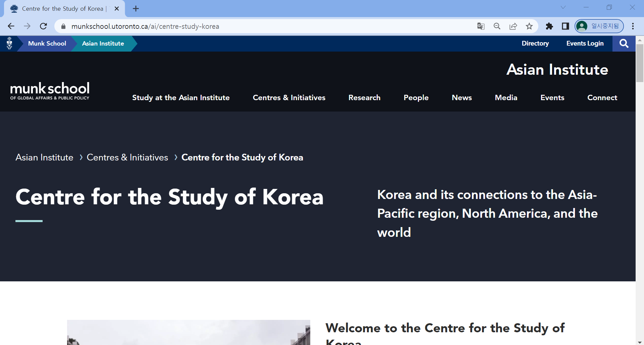The width and height of the screenshot is (644, 345).
Task: Click the scrollbar down arrow
Action: (640, 342)
